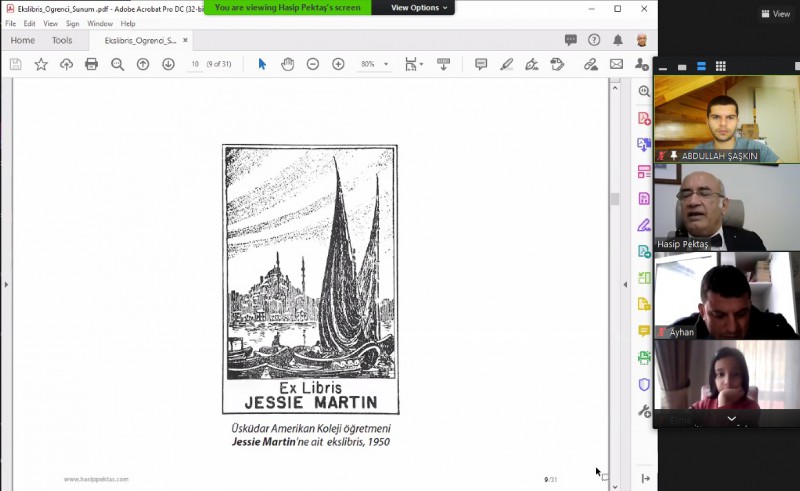Choose the arrow Selection tool

coord(262,64)
